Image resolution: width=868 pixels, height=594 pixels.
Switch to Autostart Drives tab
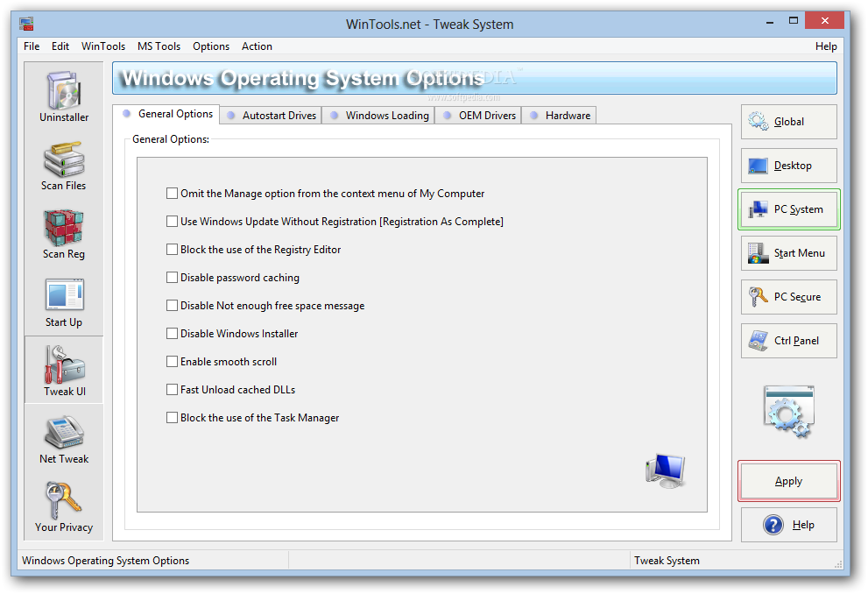pos(272,116)
